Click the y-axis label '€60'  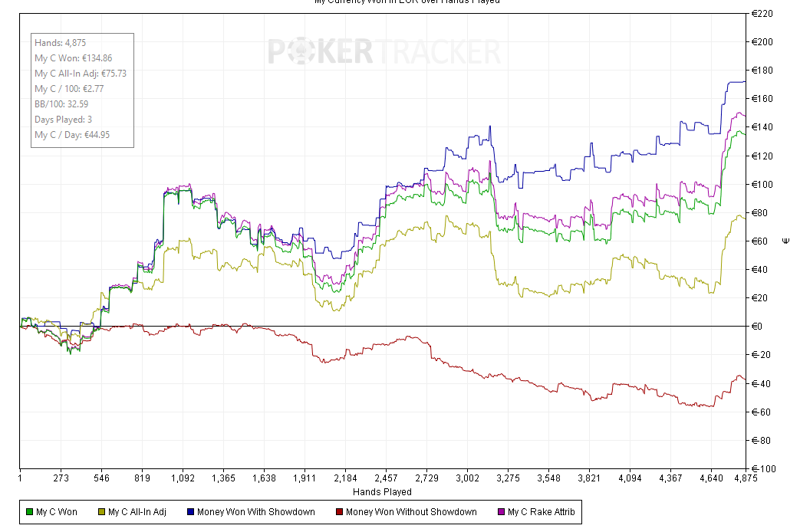click(760, 241)
